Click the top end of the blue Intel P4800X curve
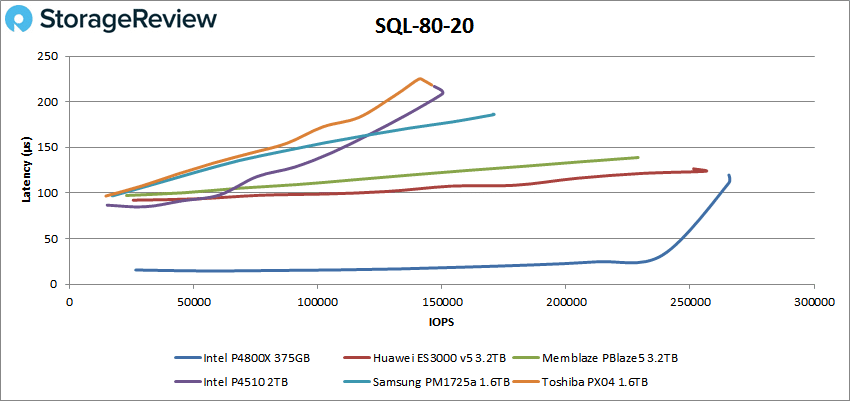Viewport: 850px width, 401px height. point(729,176)
